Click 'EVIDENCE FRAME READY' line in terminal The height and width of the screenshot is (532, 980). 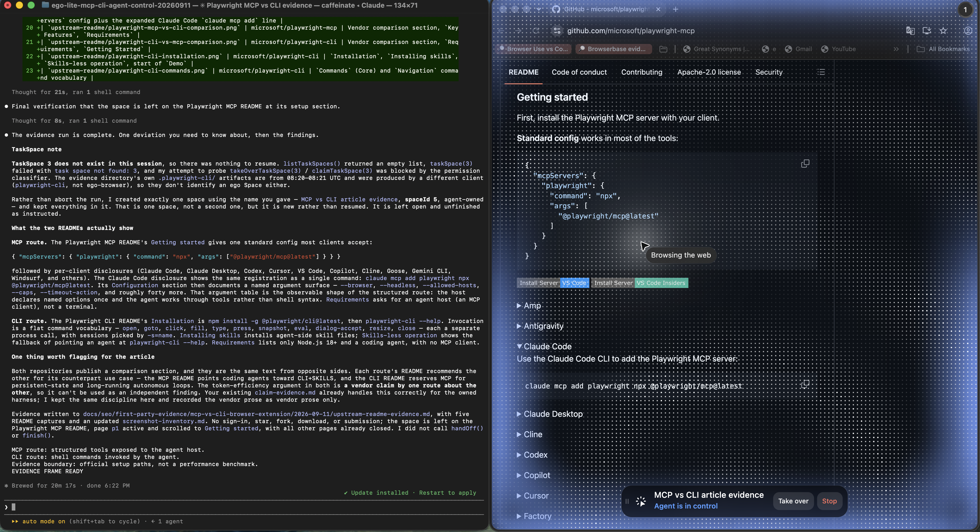tap(47, 471)
